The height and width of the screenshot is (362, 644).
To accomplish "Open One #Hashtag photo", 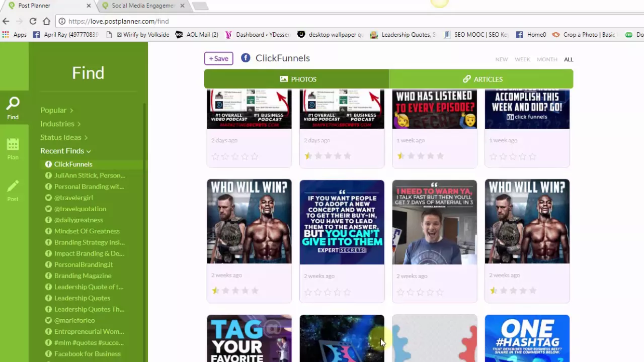I will coord(527,338).
